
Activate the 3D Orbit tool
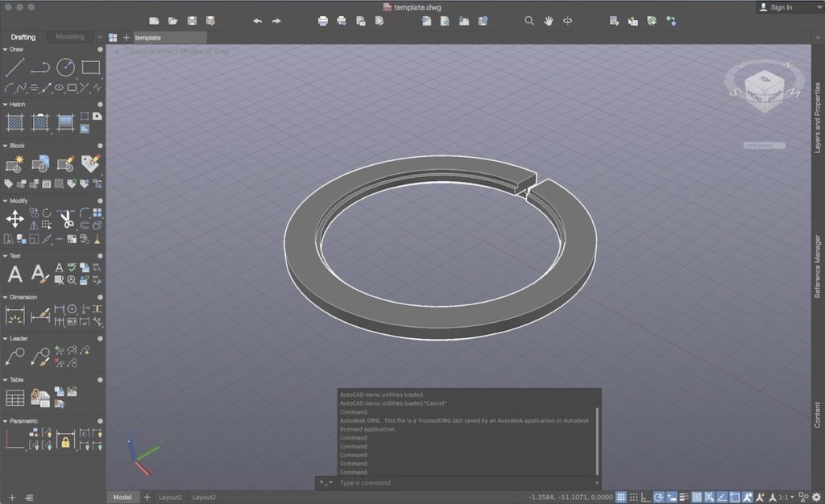(568, 21)
